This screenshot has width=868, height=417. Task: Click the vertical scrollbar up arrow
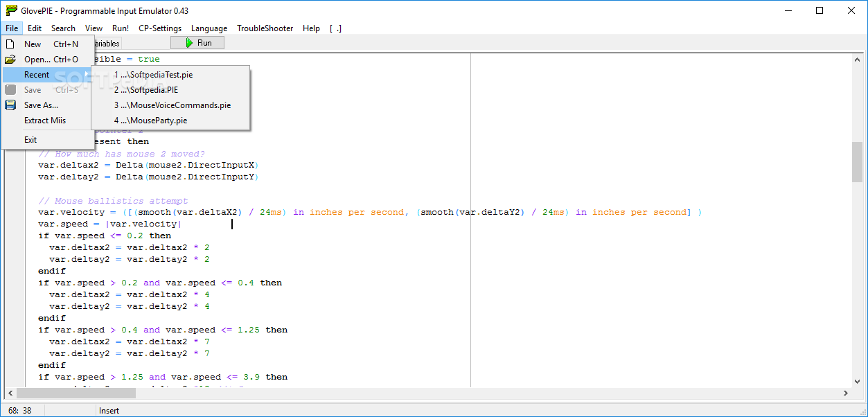tap(857, 59)
